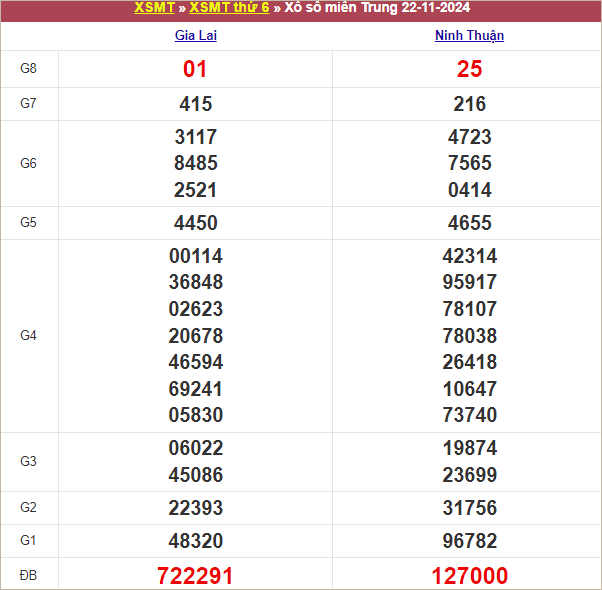Select the G4 row label
The width and height of the screenshot is (602, 590).
pyautogui.click(x=29, y=335)
